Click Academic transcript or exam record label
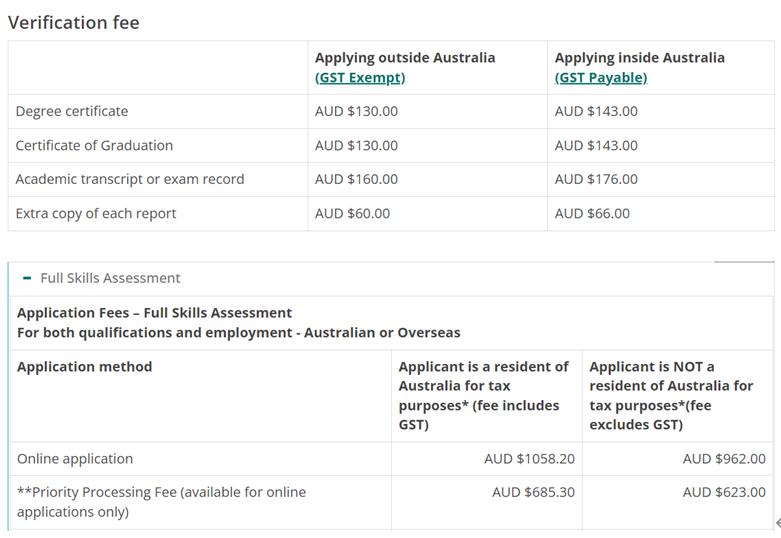Image resolution: width=781 pixels, height=538 pixels. pyautogui.click(x=130, y=179)
